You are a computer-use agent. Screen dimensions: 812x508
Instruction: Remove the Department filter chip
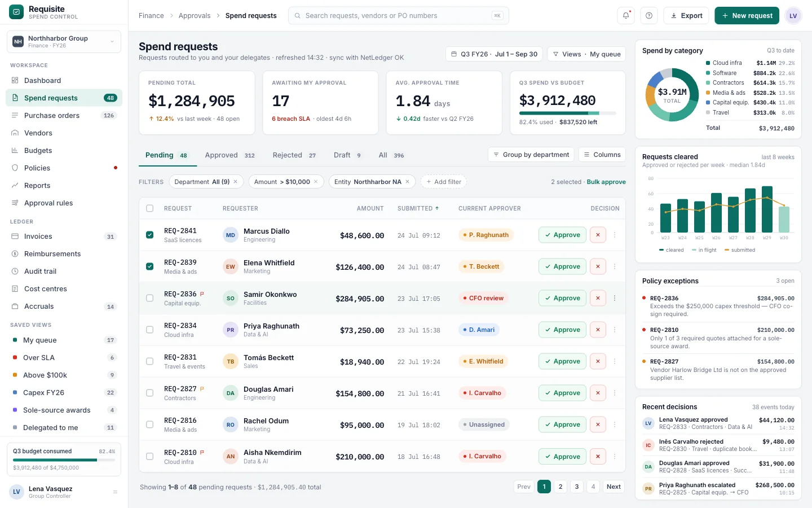pos(236,182)
